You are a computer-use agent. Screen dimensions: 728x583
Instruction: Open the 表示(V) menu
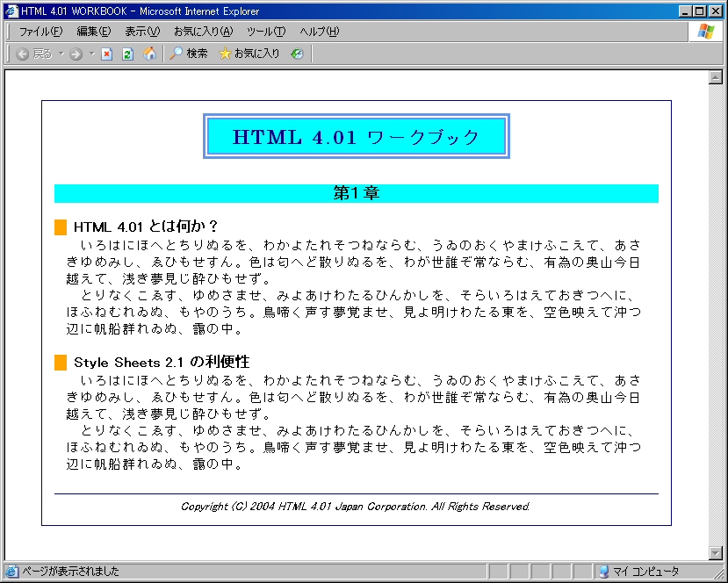click(x=142, y=32)
